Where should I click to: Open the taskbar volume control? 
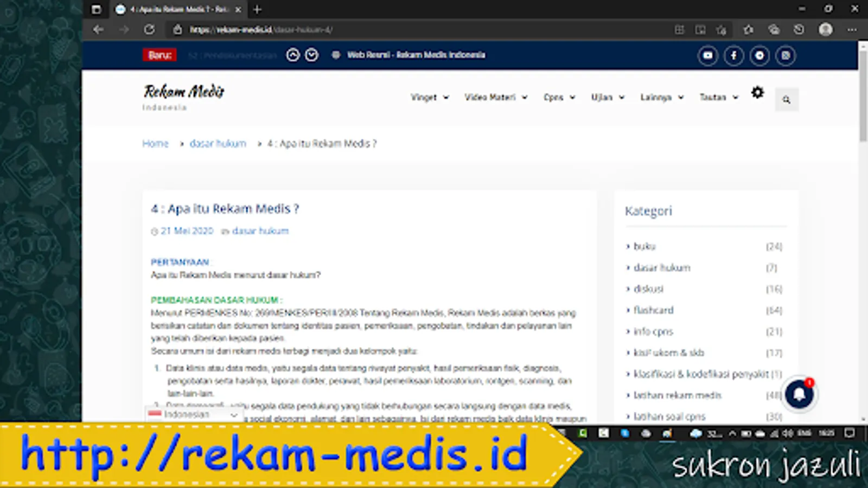(x=787, y=433)
